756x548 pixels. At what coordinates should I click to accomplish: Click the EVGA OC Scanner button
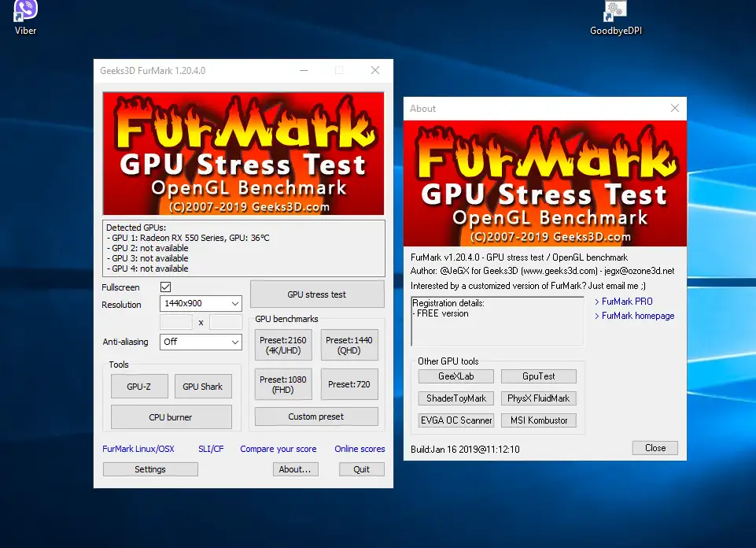point(456,420)
